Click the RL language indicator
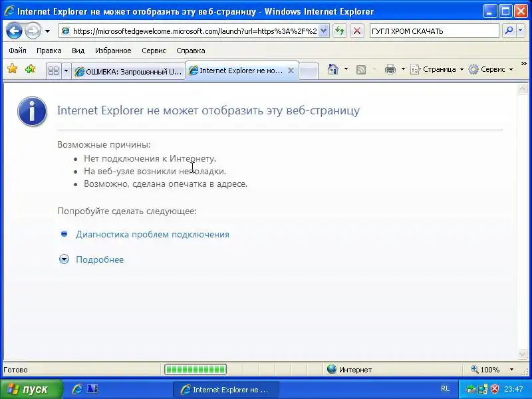 445,389
